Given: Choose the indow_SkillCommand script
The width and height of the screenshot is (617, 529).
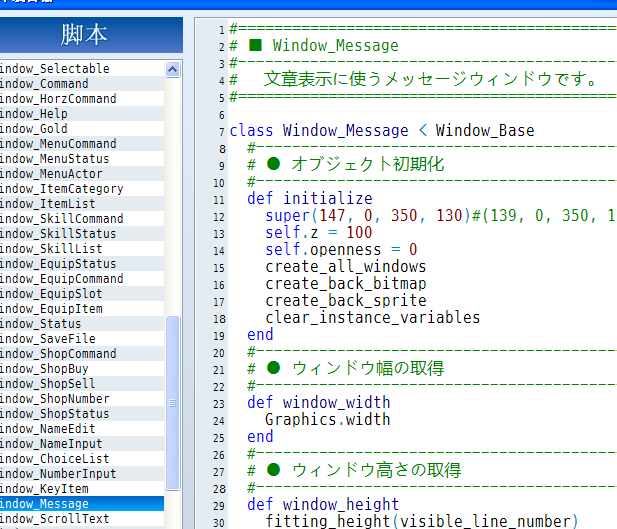Looking at the screenshot, I should point(82,218).
